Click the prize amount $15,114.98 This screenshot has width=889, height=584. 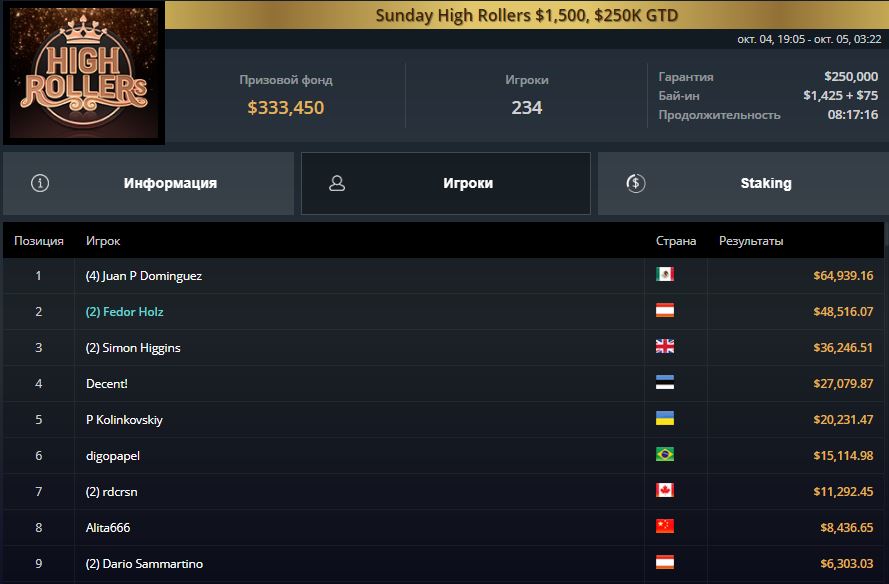[x=843, y=456]
